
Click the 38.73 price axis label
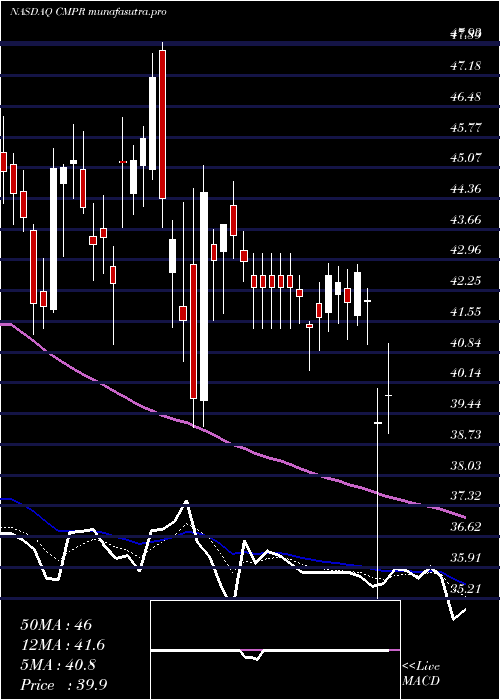click(x=466, y=434)
